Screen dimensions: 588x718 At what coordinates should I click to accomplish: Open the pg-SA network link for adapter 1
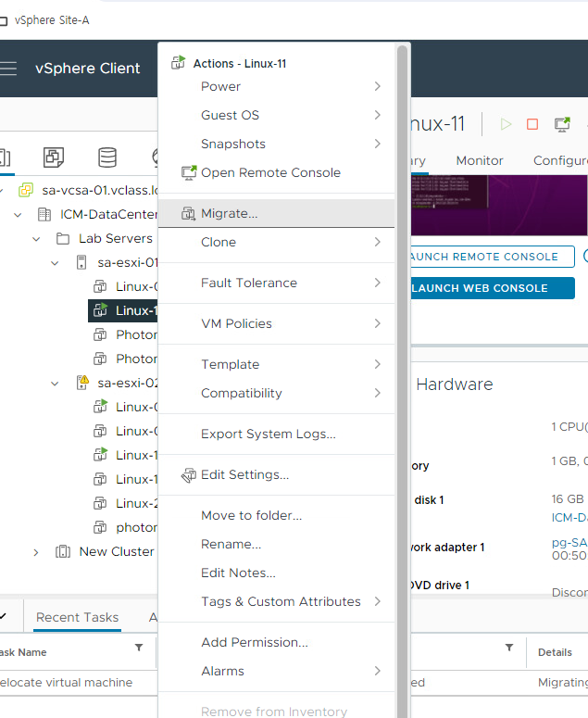click(x=569, y=543)
